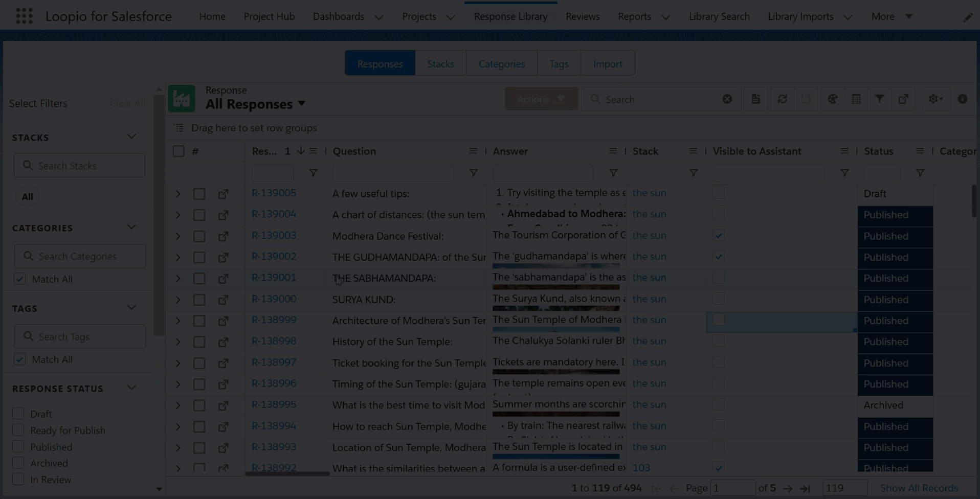
Task: Click the toolbar pop-out icon next to funnel
Action: click(x=903, y=99)
